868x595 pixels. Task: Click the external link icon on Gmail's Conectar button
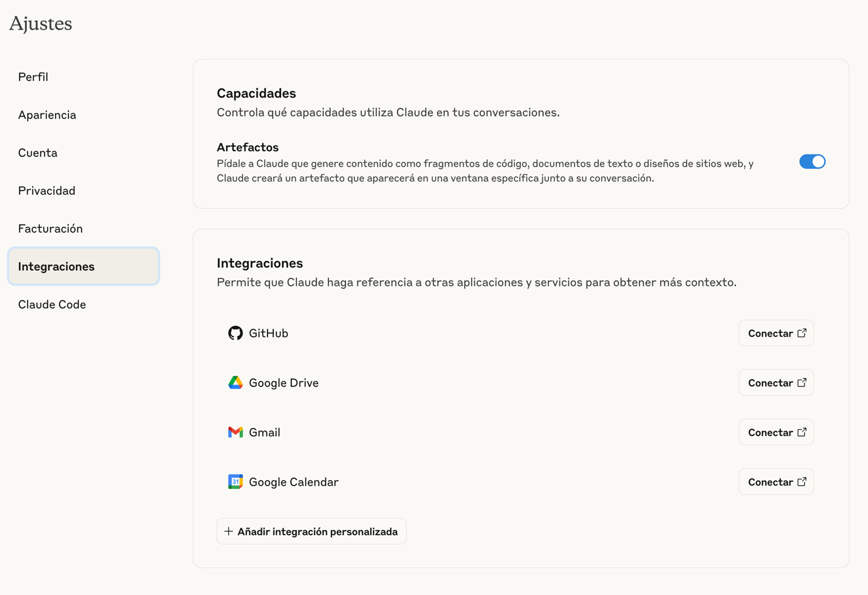(801, 432)
